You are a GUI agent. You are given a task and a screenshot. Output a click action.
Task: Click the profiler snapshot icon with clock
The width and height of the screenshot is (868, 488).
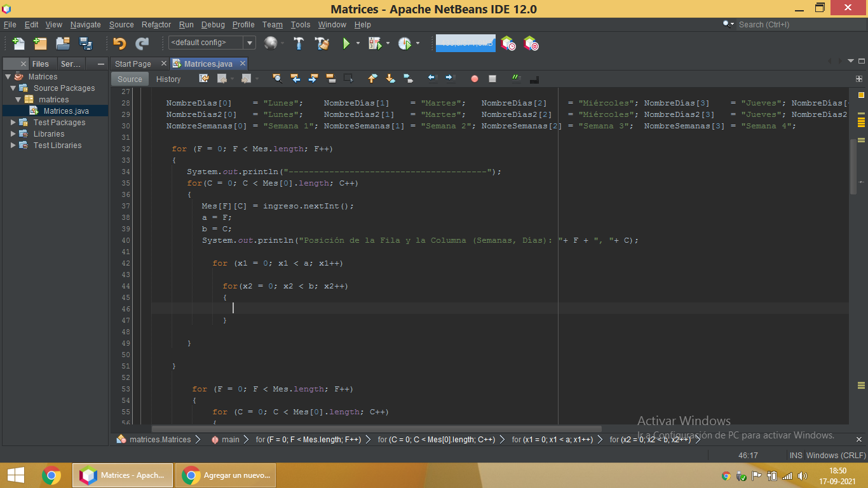click(x=508, y=43)
